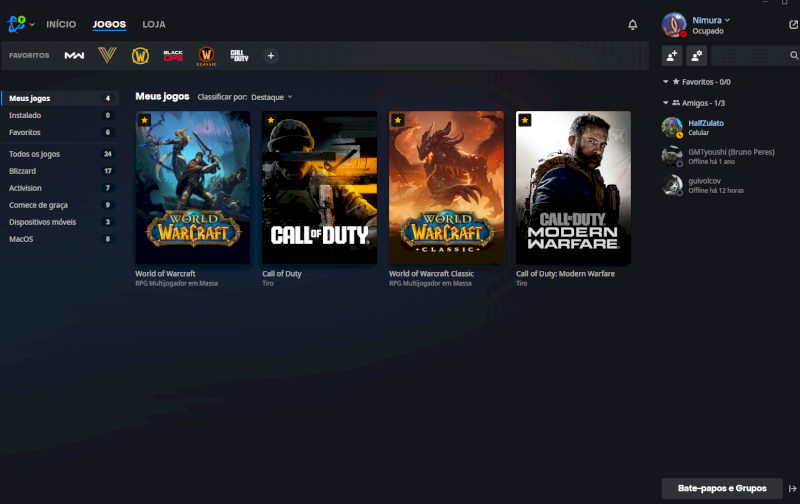Show Favoritos games in sidebar

[x=60, y=132]
